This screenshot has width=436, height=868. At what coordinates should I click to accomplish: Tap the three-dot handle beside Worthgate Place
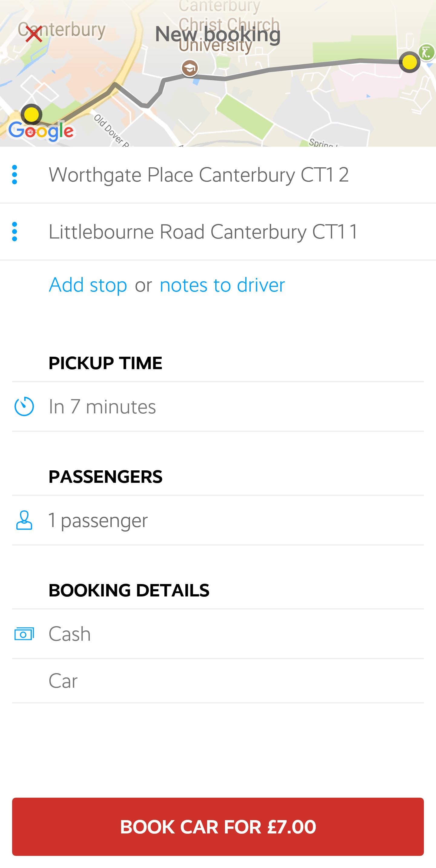15,175
